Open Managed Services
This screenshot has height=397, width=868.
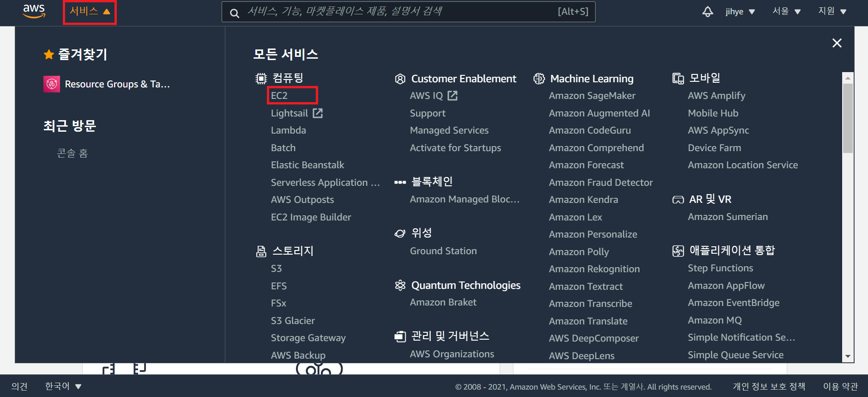click(449, 130)
